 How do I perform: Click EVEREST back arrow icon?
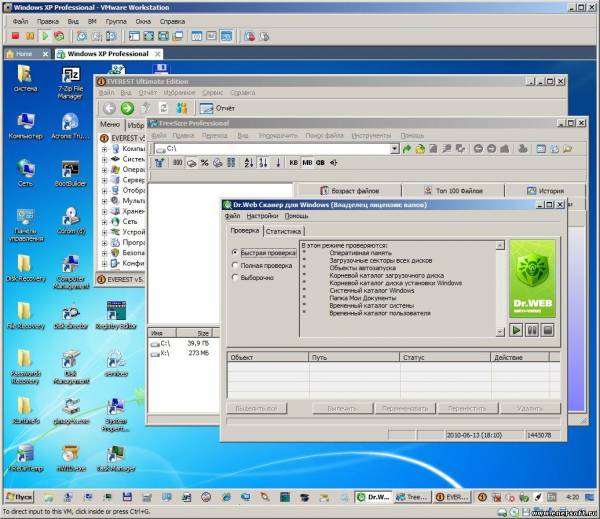click(109, 108)
